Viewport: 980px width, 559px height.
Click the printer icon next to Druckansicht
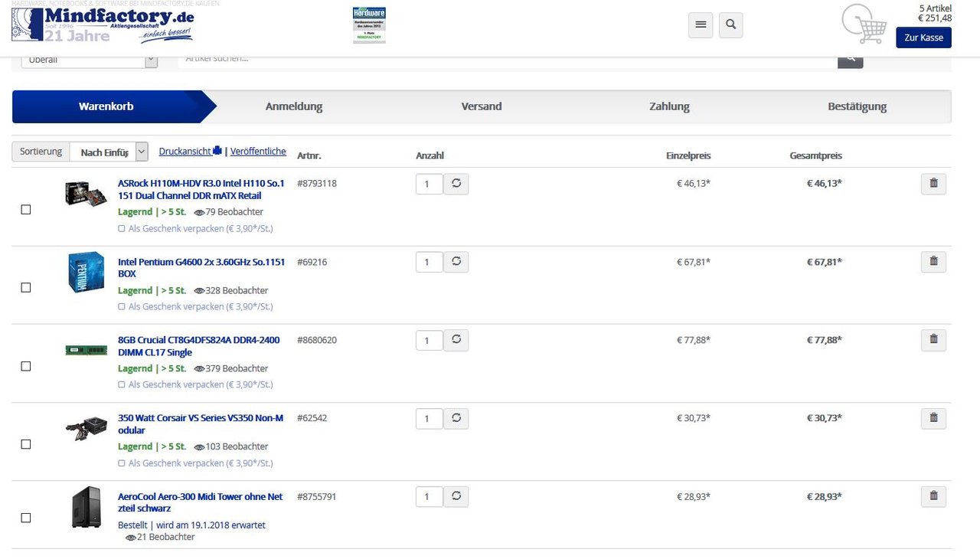pyautogui.click(x=217, y=151)
